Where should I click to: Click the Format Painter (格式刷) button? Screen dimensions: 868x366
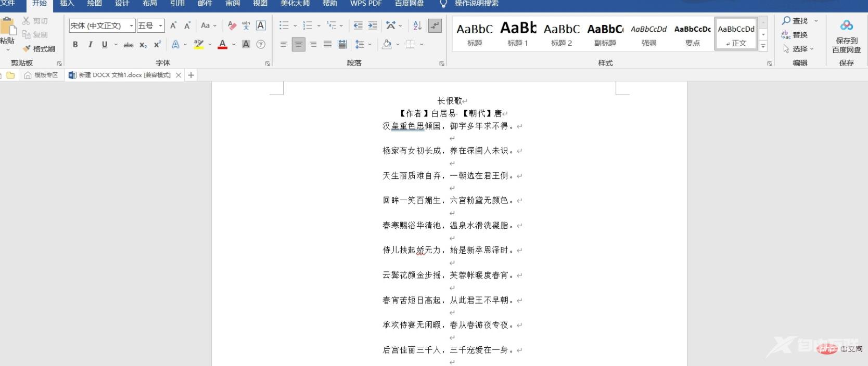[x=39, y=49]
